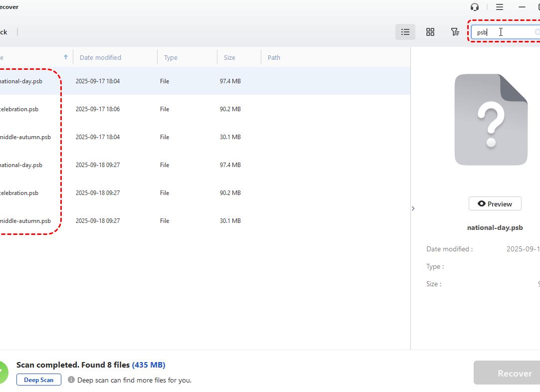Sort files by Size column
Image resolution: width=540 pixels, height=392 pixels.
tap(229, 57)
